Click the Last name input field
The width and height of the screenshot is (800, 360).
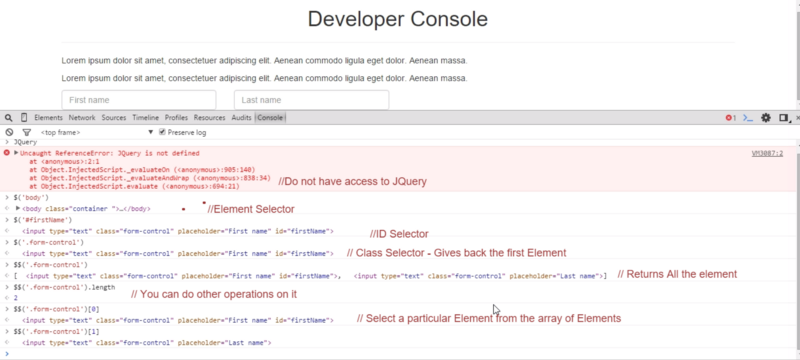point(311,100)
